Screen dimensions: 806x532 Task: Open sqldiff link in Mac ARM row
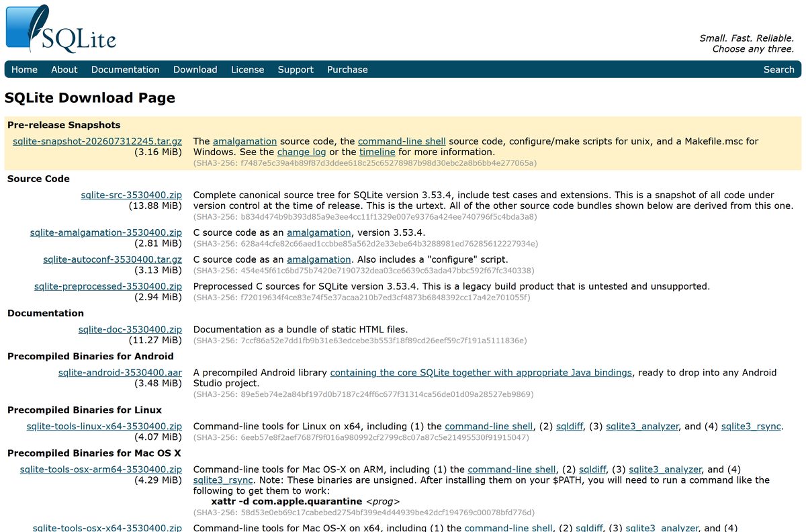click(593, 469)
